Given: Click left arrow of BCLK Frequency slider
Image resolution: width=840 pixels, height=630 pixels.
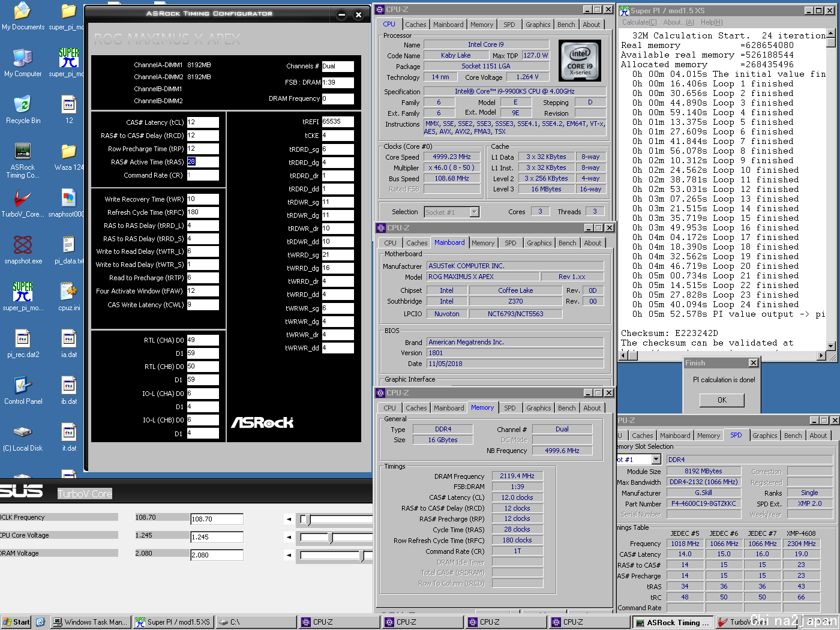Looking at the screenshot, I should pos(289,519).
